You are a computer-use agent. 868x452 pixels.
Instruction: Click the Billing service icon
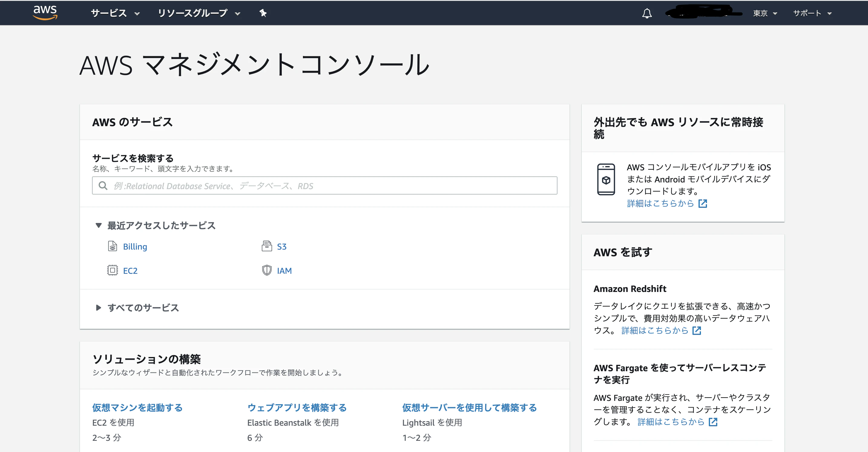(112, 246)
